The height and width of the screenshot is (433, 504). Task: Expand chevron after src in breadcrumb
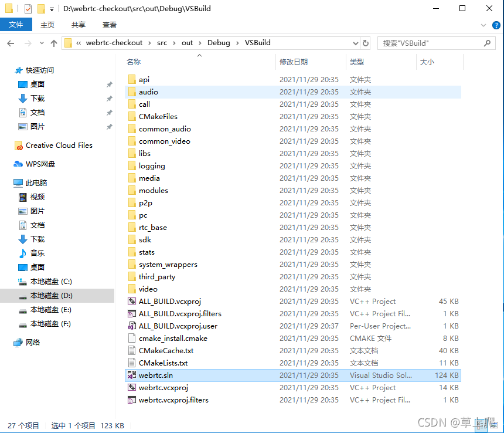(174, 43)
